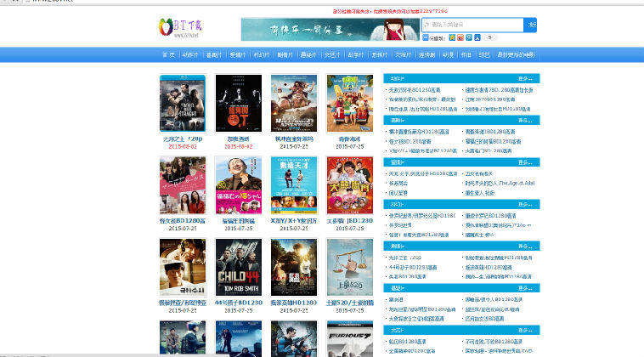Open the black poster with red circle
644x357 pixels.
[x=239, y=103]
